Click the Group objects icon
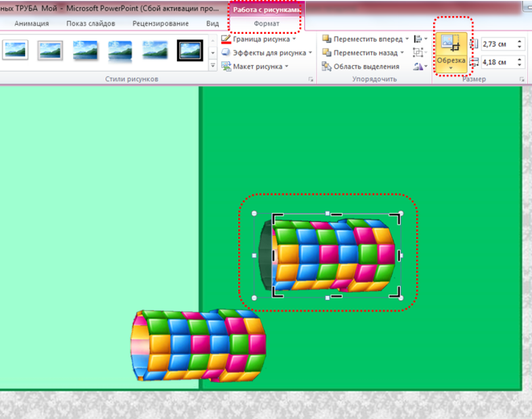This screenshot has height=419, width=532. (420, 52)
